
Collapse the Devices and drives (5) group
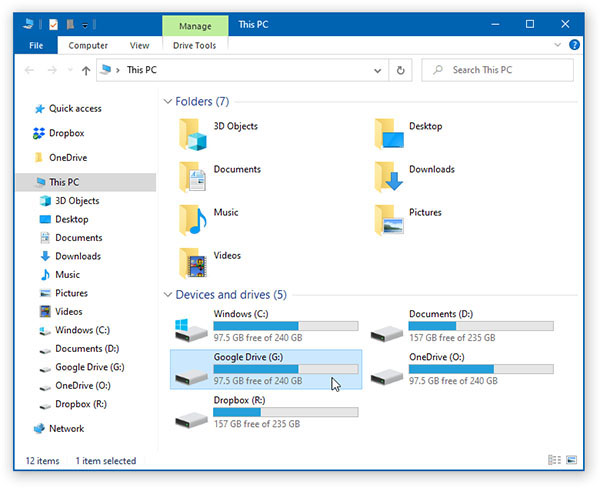click(x=166, y=295)
